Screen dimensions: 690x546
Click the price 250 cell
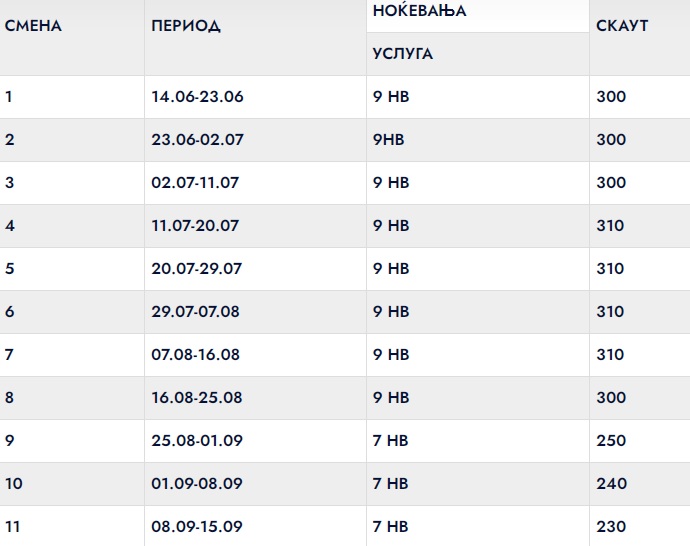pyautogui.click(x=611, y=441)
